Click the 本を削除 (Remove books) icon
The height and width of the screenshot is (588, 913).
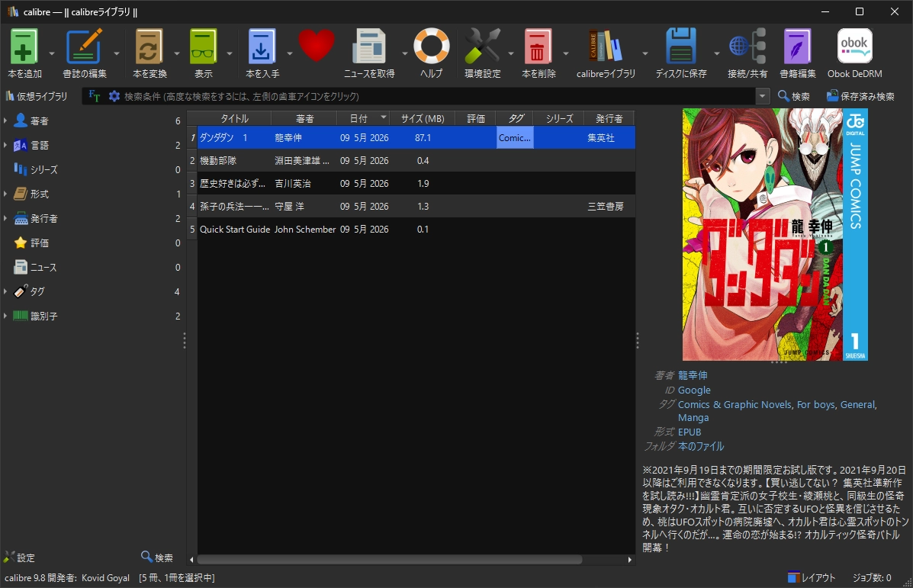pos(538,47)
